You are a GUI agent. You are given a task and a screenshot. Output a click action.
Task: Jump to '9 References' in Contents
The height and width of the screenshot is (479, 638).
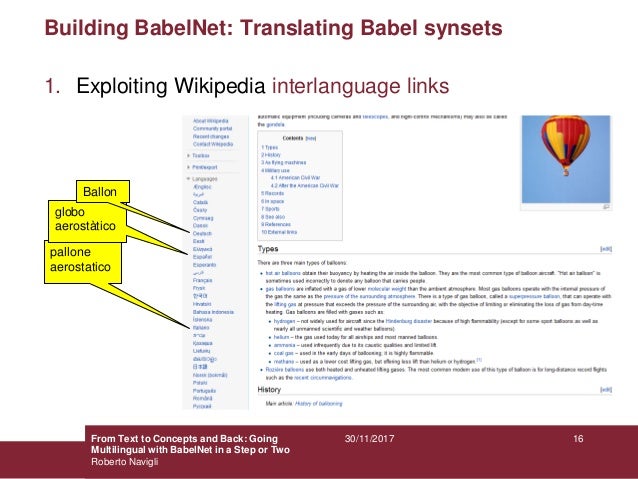(x=276, y=224)
